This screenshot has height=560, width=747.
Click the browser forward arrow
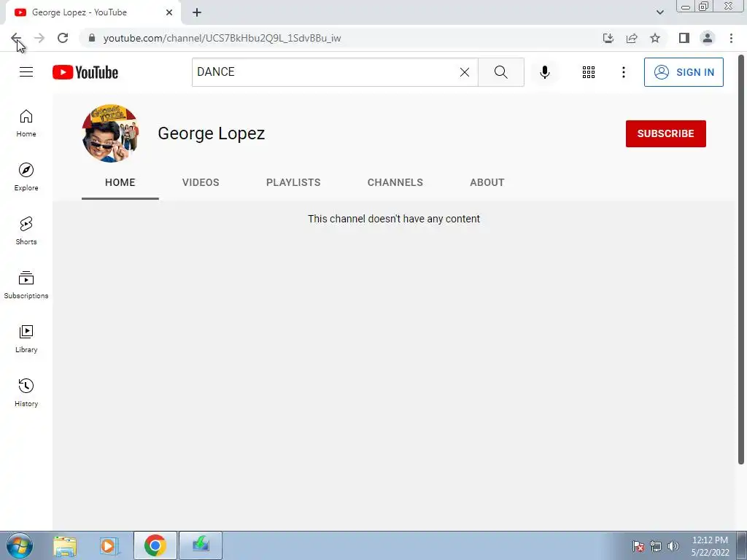[39, 38]
